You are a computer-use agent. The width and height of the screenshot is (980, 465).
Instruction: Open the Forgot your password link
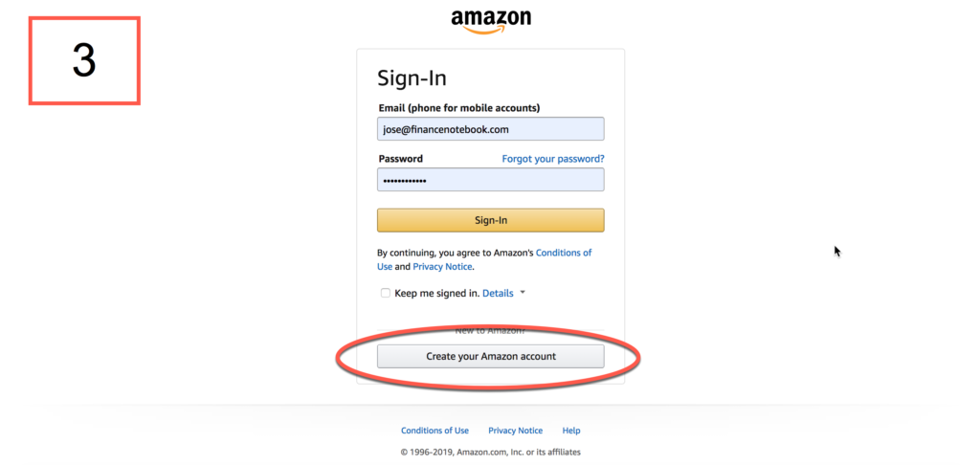coord(553,159)
